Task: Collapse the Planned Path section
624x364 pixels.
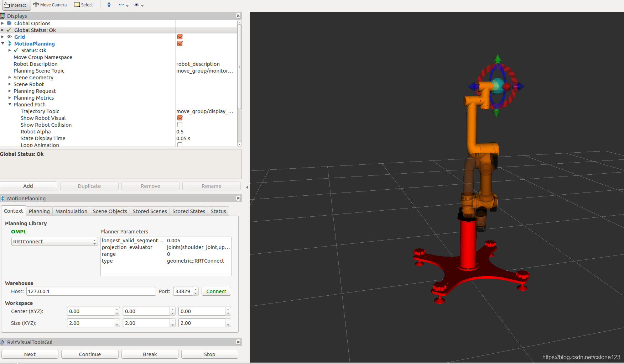Action: point(10,104)
